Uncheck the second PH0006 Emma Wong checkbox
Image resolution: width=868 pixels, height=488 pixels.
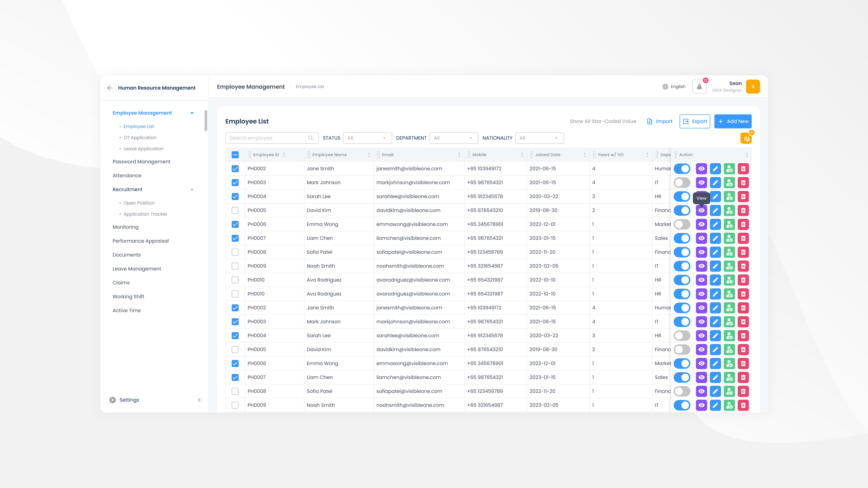coord(235,363)
